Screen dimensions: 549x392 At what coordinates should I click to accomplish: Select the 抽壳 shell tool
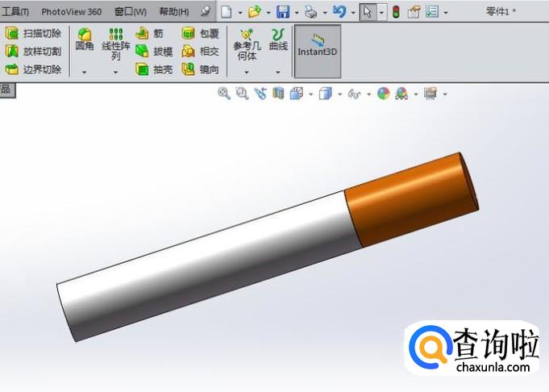[154, 69]
